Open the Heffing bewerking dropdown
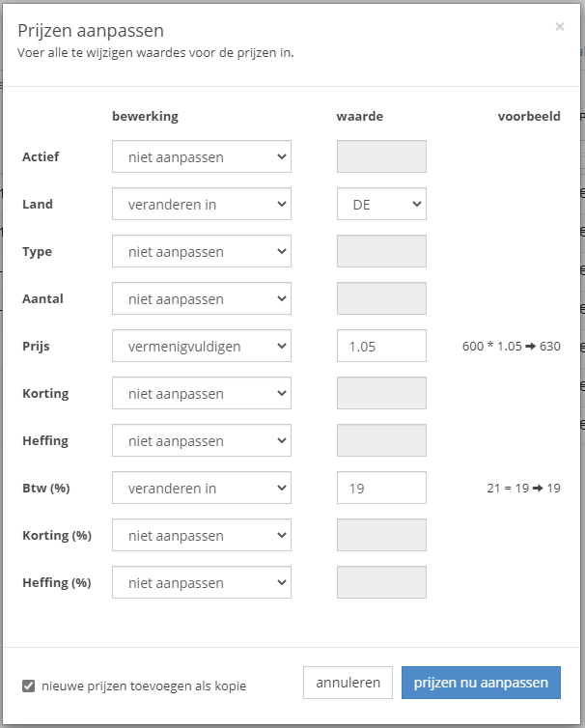Viewport: 585px width, 728px height. pyautogui.click(x=202, y=440)
